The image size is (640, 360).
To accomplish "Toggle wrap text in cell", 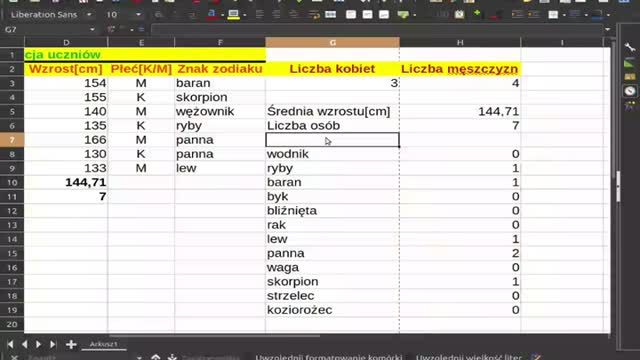I will coord(313,15).
